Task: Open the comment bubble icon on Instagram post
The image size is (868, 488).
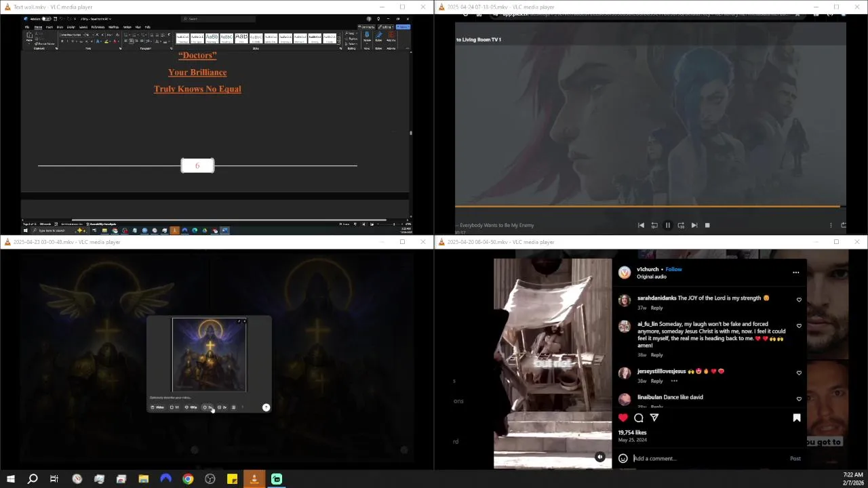Action: point(638,418)
